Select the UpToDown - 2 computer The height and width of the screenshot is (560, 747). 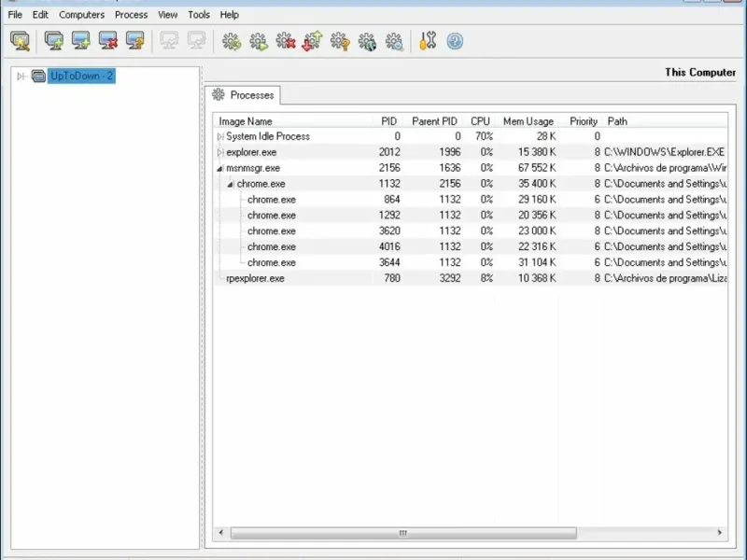click(81, 76)
